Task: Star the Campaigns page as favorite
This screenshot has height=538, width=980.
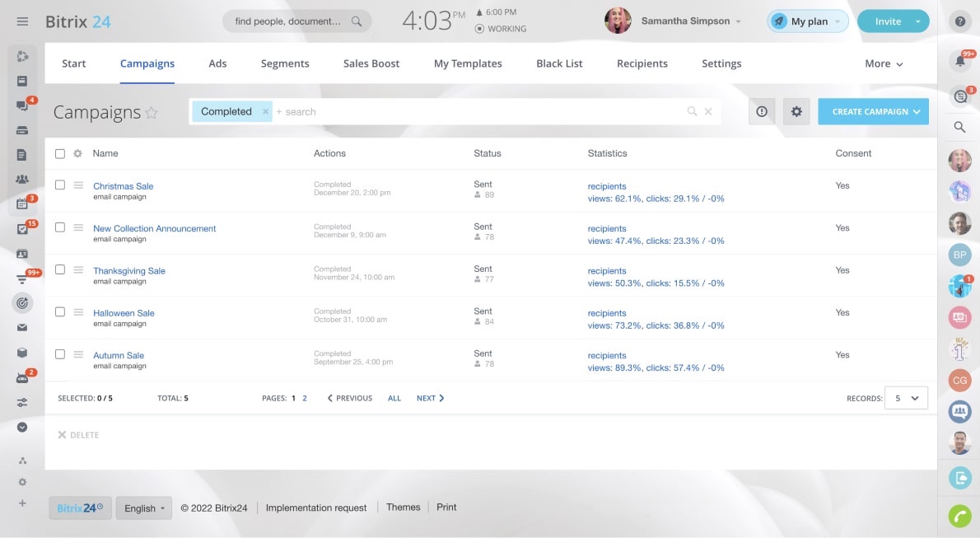Action: (x=152, y=113)
